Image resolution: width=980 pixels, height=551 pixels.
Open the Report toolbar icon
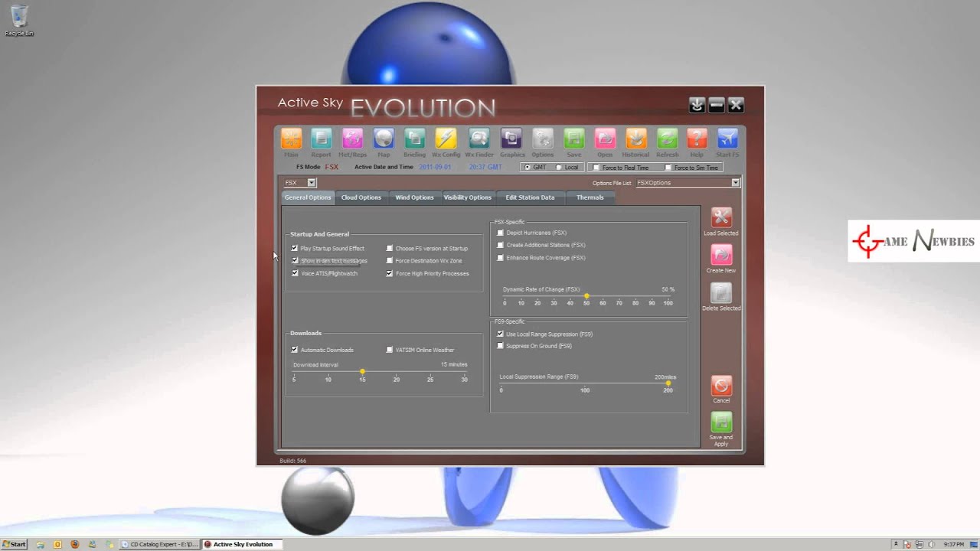[322, 139]
